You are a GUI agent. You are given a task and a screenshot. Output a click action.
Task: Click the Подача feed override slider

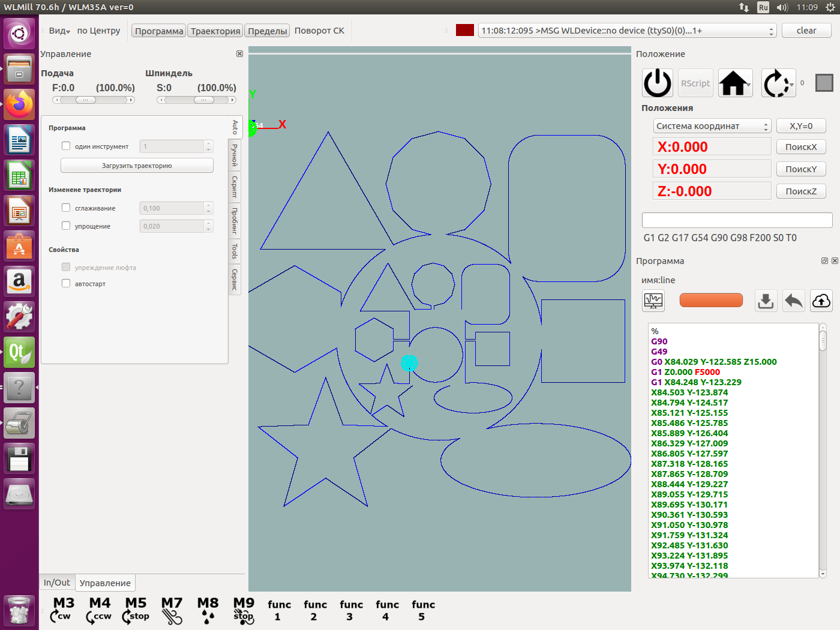94,100
